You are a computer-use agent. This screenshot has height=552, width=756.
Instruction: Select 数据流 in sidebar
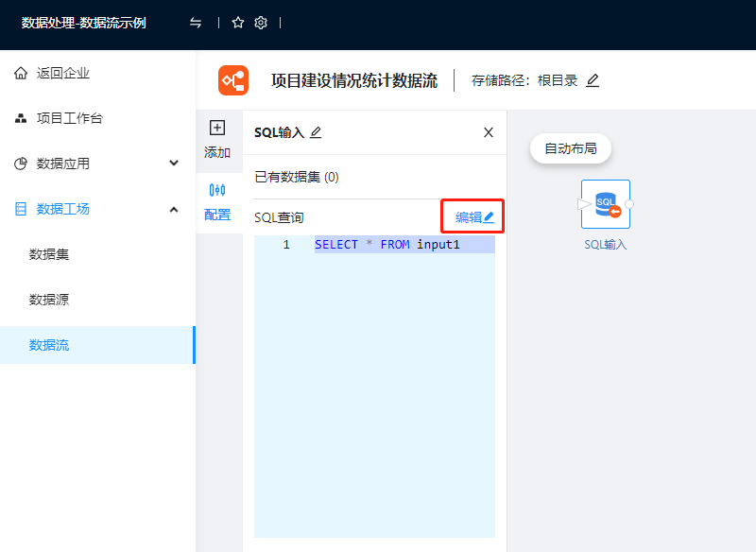coord(49,345)
